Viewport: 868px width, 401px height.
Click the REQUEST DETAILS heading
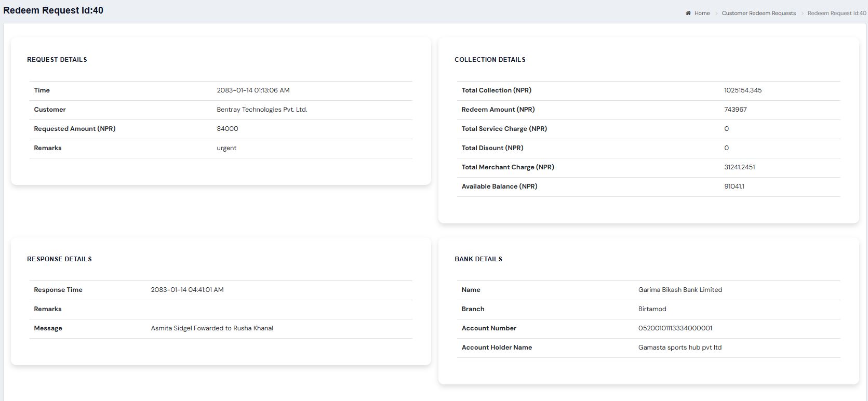tap(57, 60)
